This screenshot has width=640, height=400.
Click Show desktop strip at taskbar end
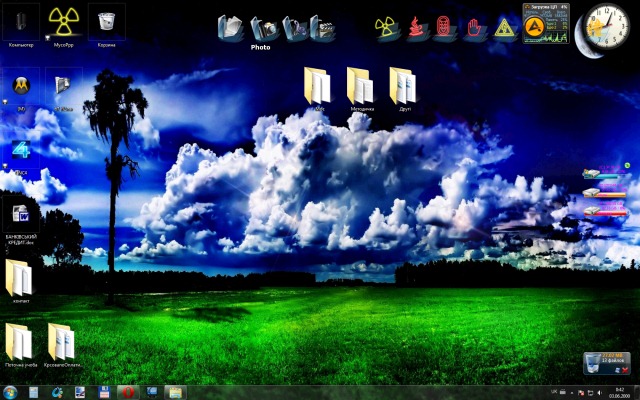click(x=637, y=393)
